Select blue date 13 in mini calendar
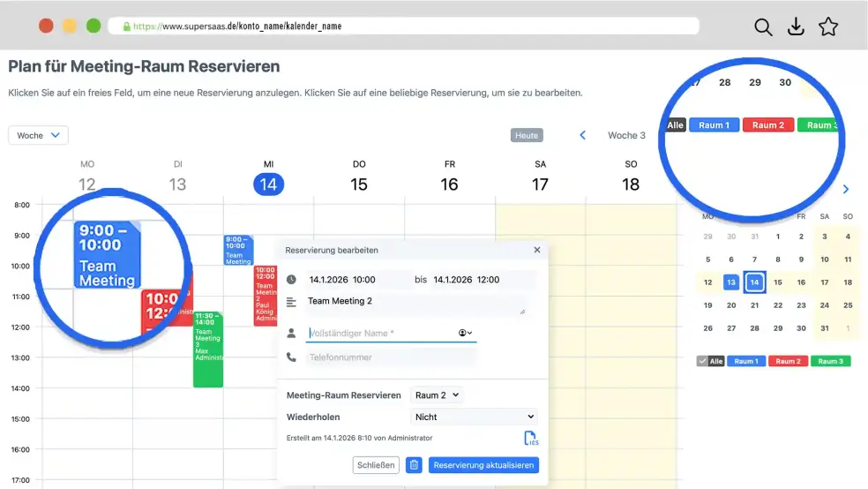Image resolution: width=868 pixels, height=489 pixels. point(731,282)
